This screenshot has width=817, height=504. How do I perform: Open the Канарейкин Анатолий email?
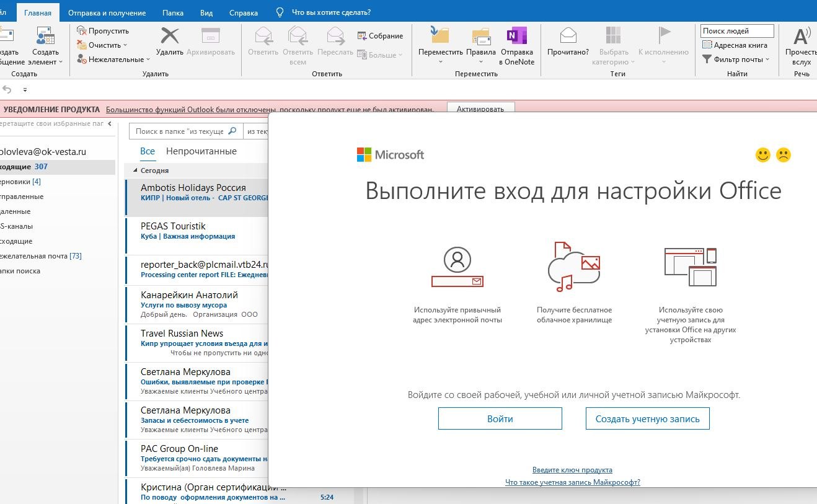pyautogui.click(x=197, y=304)
